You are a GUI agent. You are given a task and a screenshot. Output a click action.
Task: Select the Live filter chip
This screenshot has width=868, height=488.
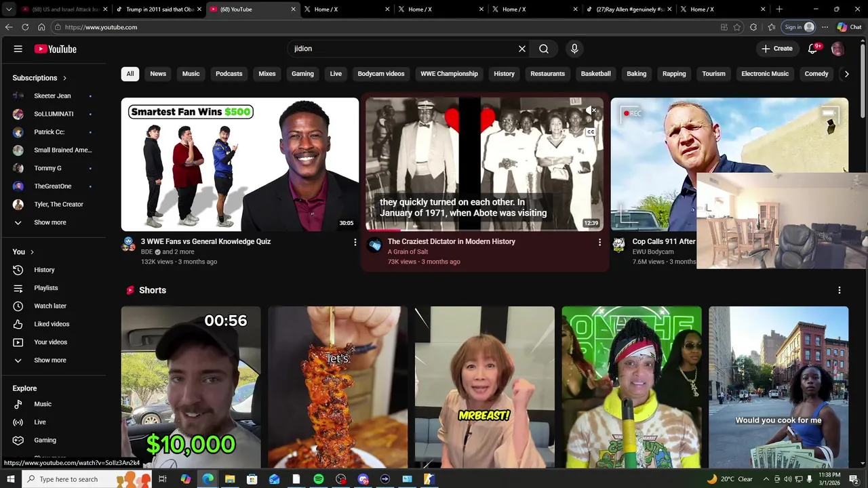336,74
